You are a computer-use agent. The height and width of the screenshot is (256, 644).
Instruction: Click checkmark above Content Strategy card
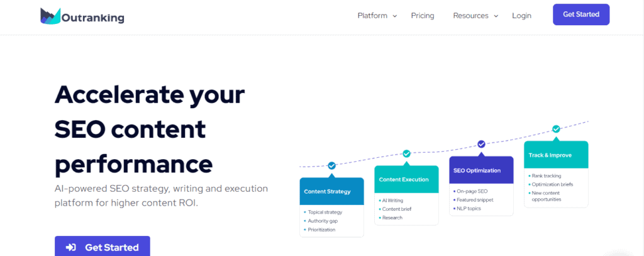tap(331, 165)
